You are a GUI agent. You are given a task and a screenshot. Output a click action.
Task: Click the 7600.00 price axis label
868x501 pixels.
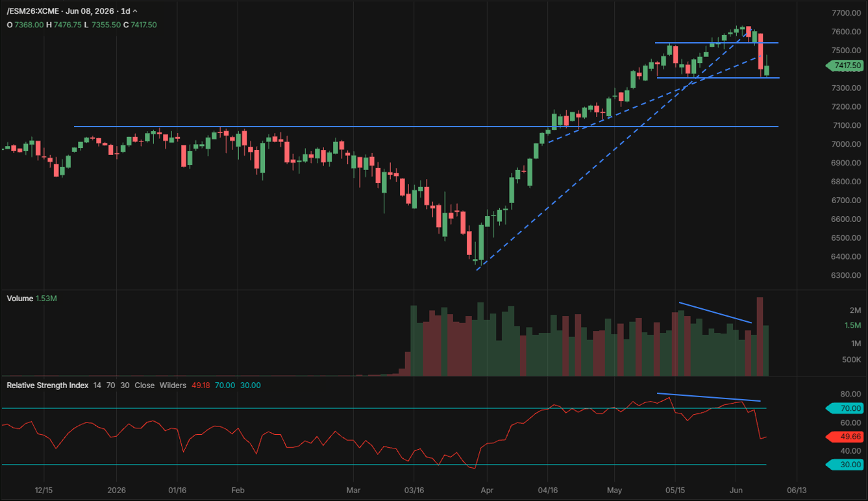[x=846, y=32]
